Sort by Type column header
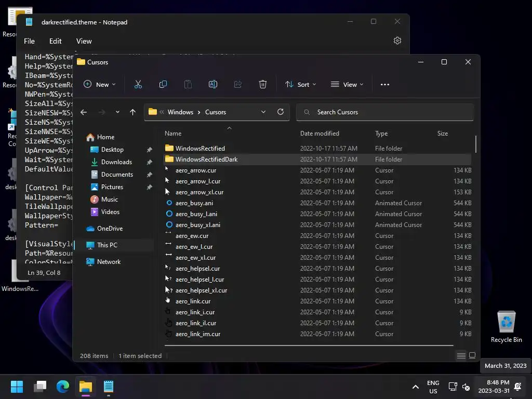532x399 pixels. coord(381,134)
